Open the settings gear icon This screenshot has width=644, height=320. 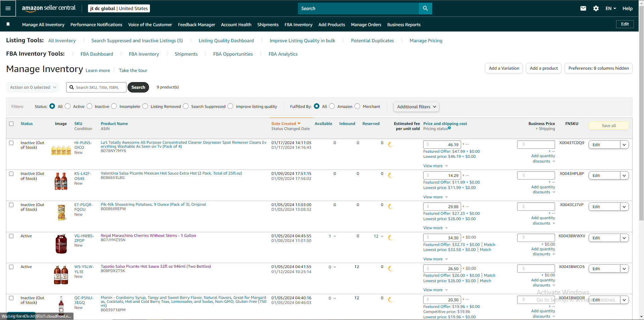596,8
